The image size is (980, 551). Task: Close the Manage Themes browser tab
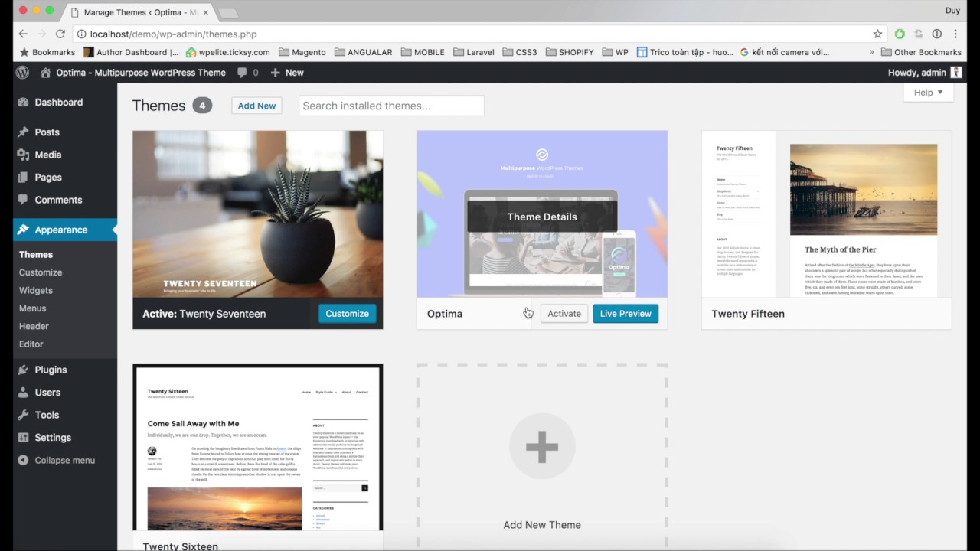[205, 12]
